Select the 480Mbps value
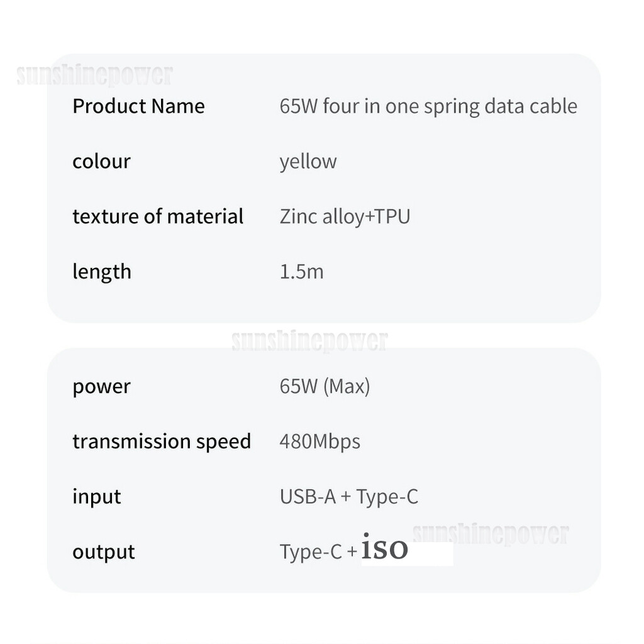644x644 pixels. 319,442
